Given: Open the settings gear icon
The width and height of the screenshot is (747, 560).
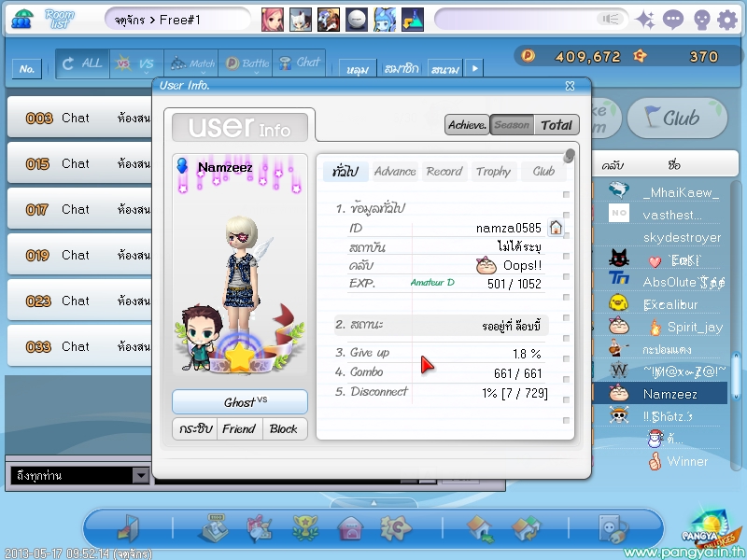Looking at the screenshot, I should (x=727, y=20).
